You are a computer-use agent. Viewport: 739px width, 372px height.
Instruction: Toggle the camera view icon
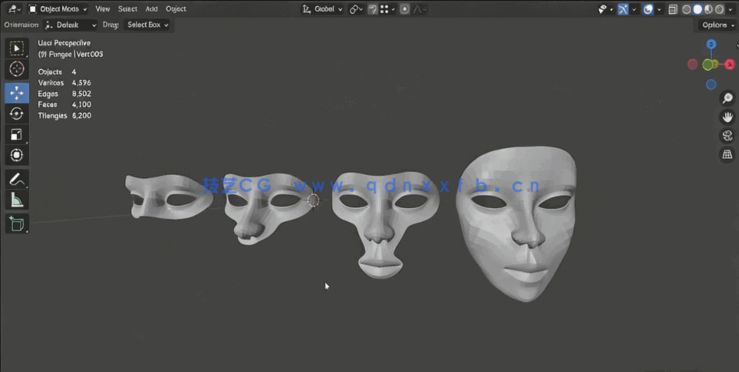[x=728, y=136]
